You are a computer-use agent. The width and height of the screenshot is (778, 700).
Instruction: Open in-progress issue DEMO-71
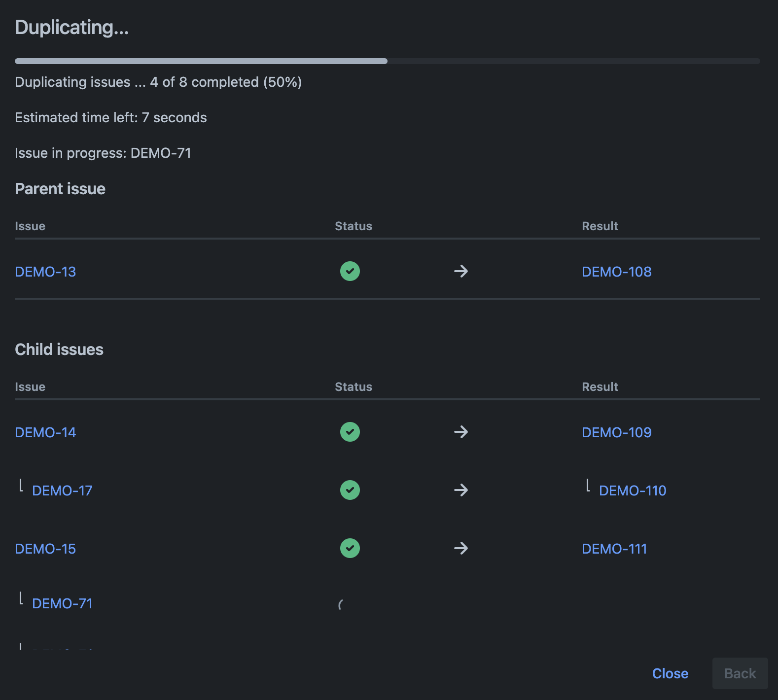tap(62, 603)
